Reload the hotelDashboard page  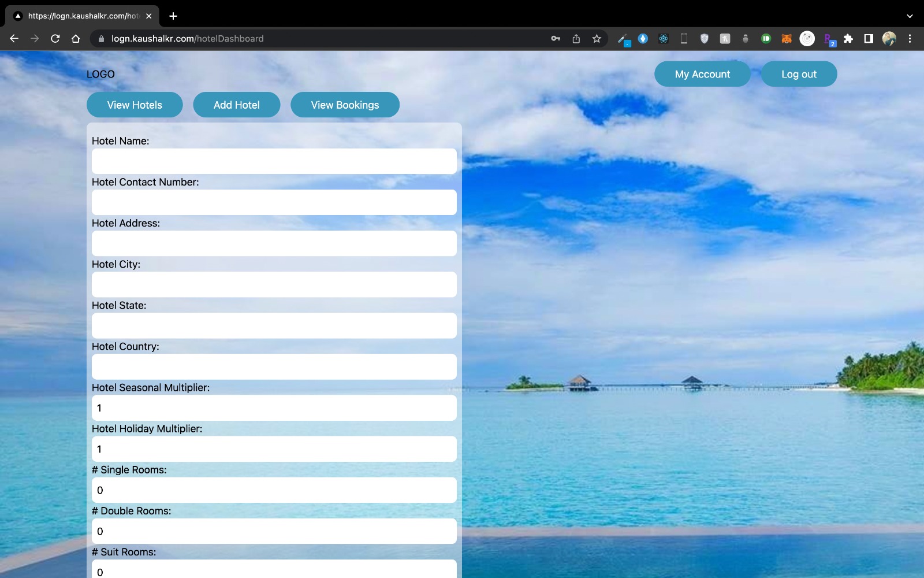coord(55,39)
